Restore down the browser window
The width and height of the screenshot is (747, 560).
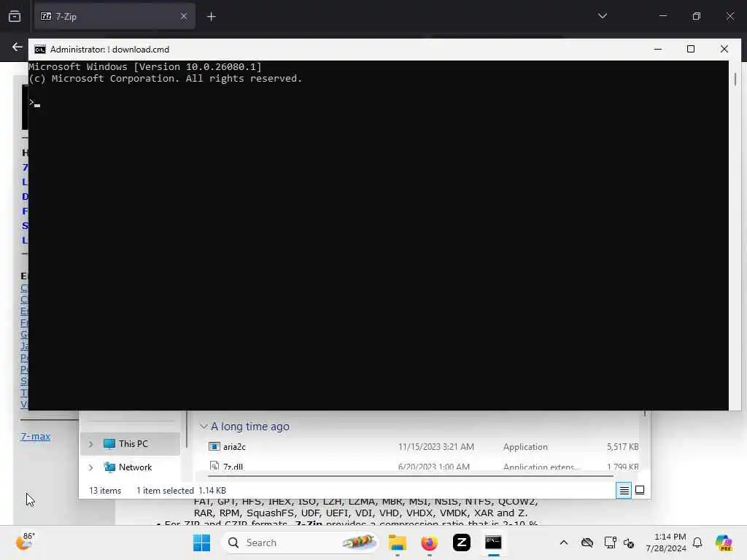pyautogui.click(x=697, y=16)
